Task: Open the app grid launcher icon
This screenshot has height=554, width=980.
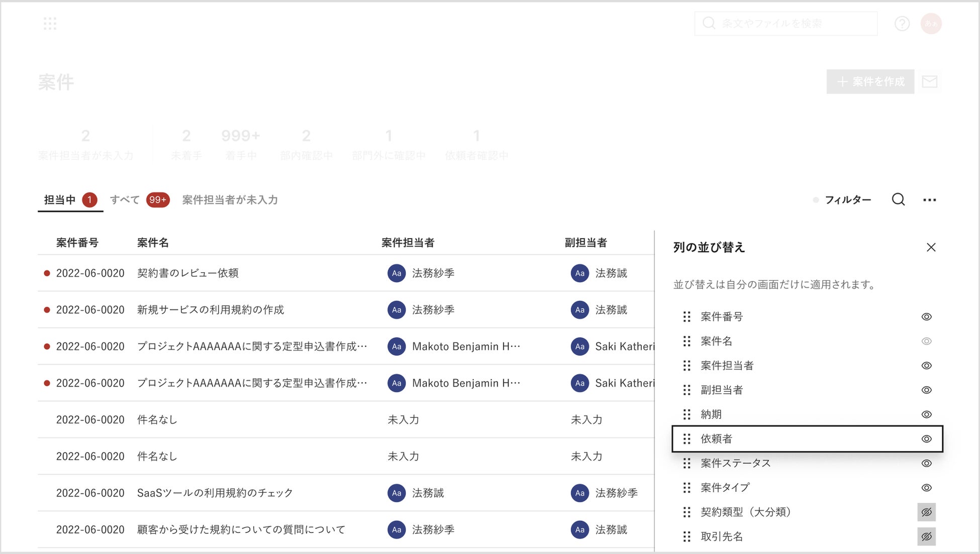Action: click(50, 24)
